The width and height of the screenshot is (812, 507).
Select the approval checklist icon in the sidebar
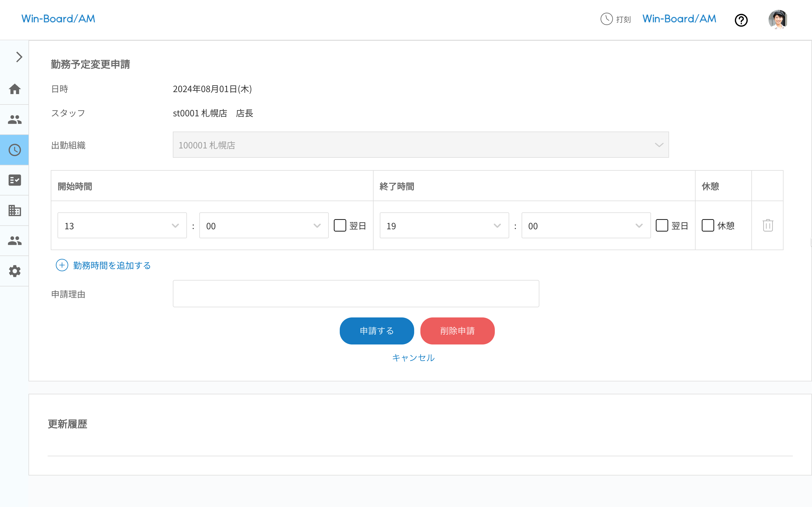point(14,180)
